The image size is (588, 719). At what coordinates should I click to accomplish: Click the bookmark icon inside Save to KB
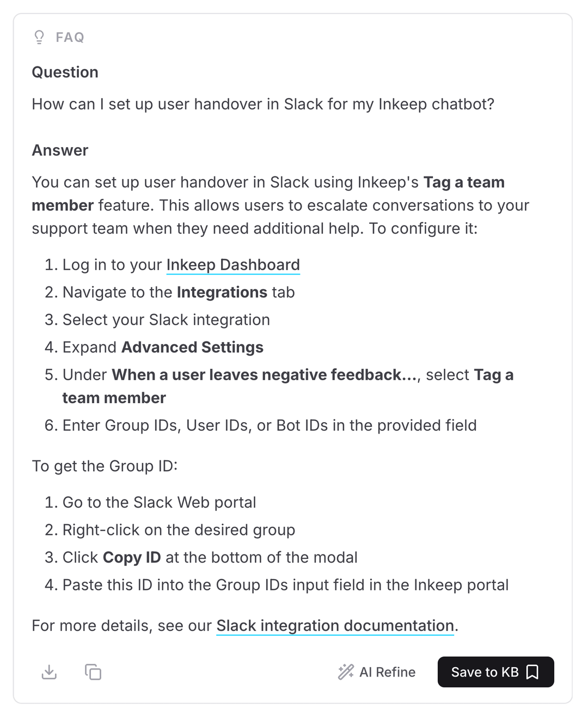(x=532, y=672)
